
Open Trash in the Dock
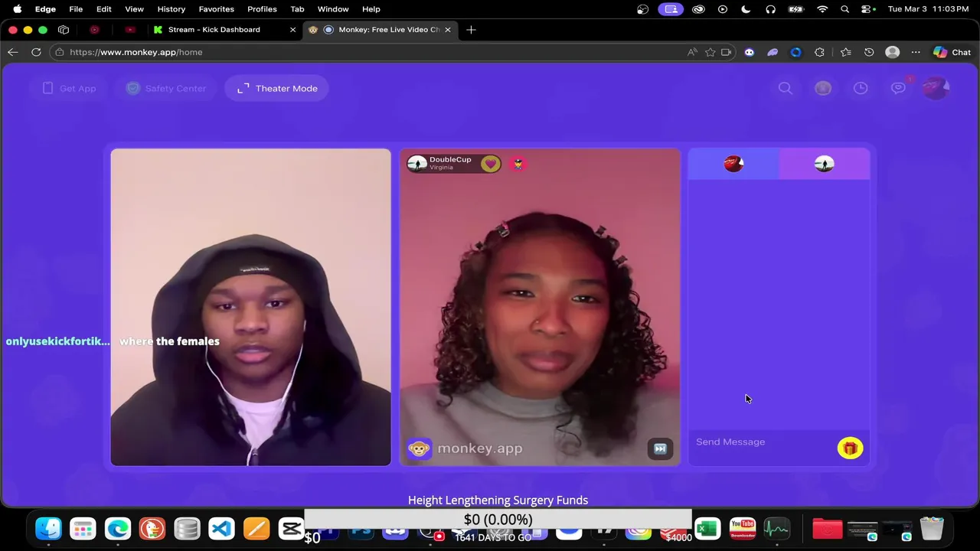[932, 529]
